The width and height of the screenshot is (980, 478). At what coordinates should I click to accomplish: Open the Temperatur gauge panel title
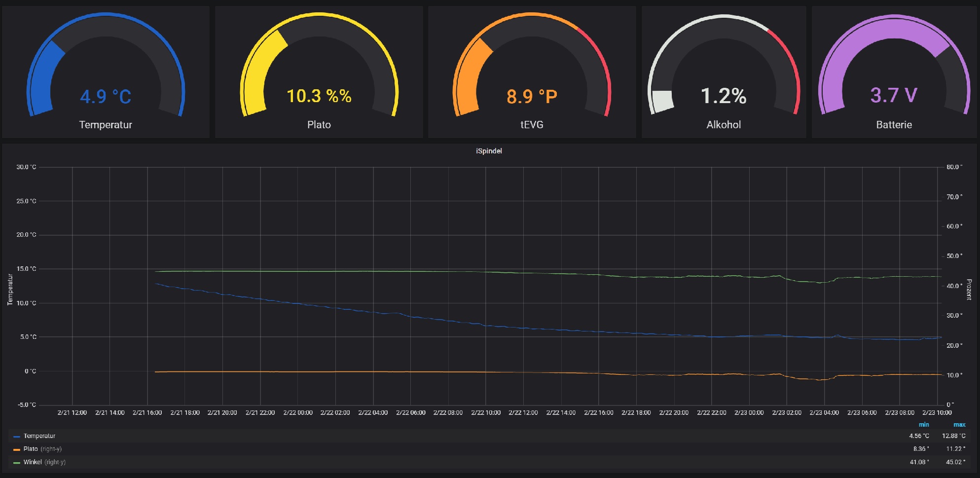[106, 125]
